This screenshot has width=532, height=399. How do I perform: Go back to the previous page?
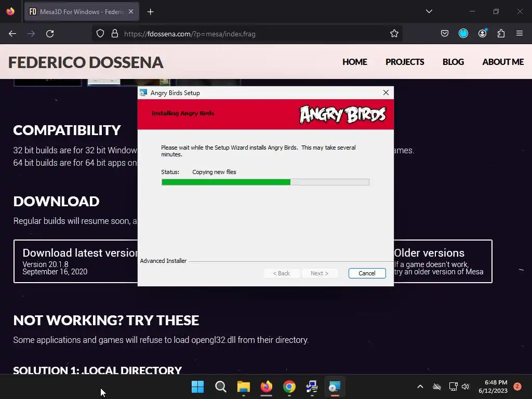pyautogui.click(x=12, y=34)
